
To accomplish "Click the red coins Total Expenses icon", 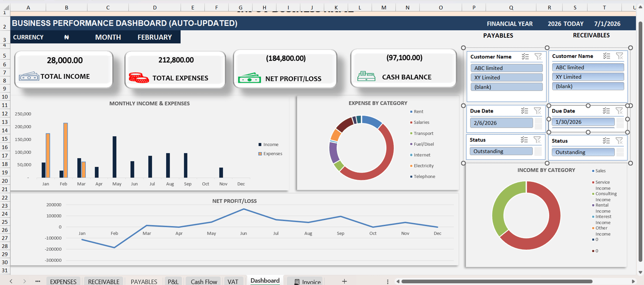I will 139,78.
